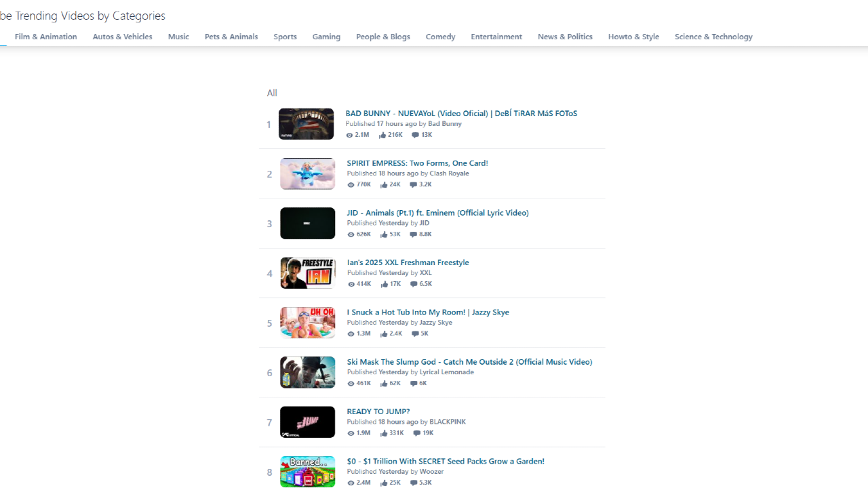Open Ian's 2025 XXL Freshman Freestyle link
868x488 pixels.
(408, 262)
